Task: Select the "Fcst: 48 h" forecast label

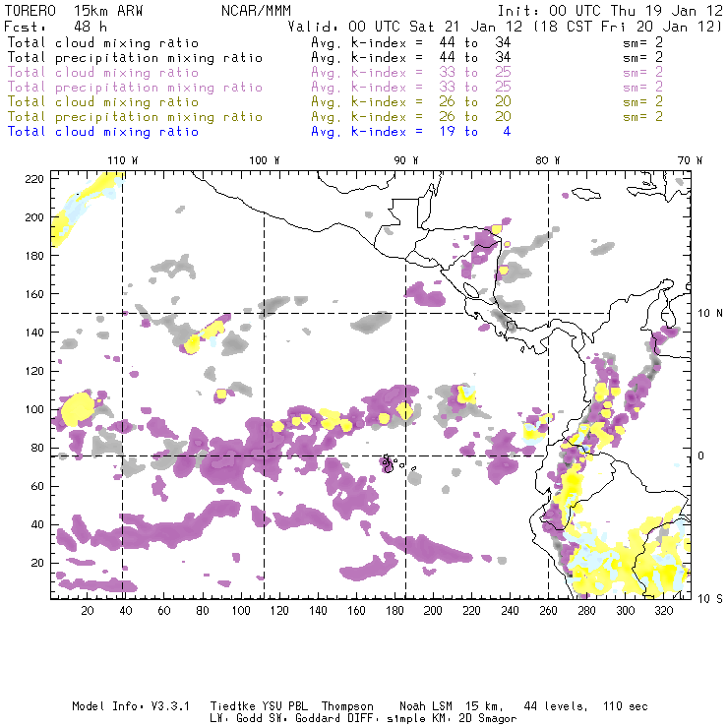Action: click(56, 27)
